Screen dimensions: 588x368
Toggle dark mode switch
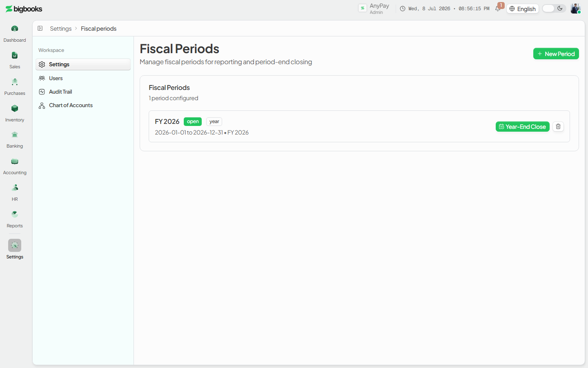pos(554,9)
